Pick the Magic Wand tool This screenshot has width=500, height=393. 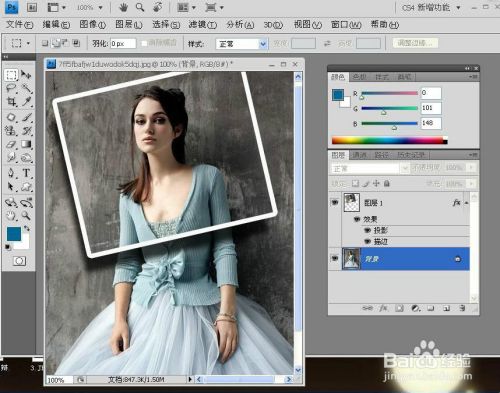[x=26, y=88]
